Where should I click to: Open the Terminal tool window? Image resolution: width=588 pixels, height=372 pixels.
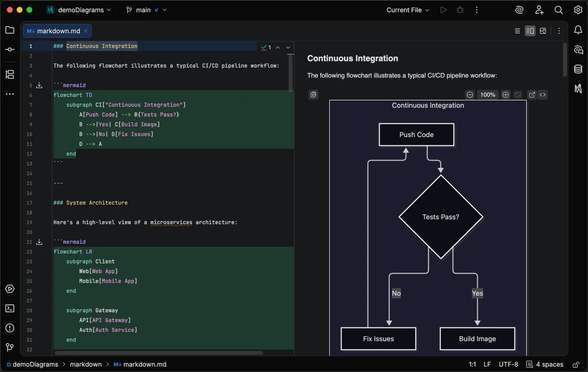pyautogui.click(x=10, y=308)
